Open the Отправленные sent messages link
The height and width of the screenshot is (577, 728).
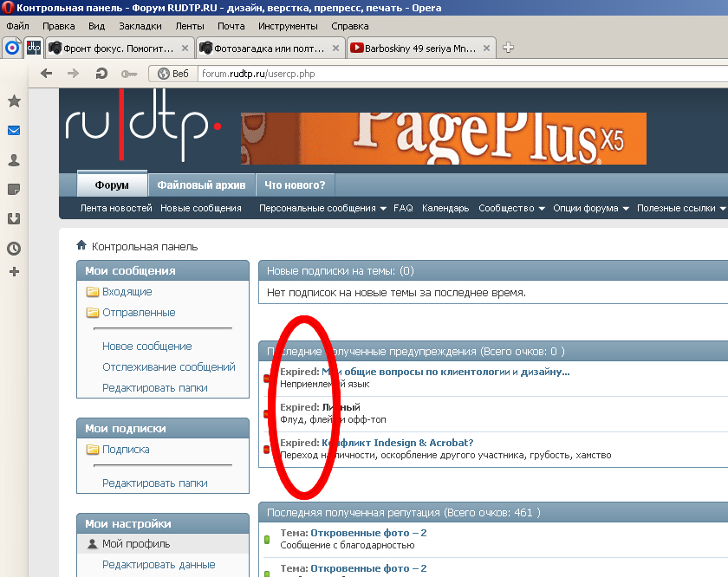pos(139,313)
